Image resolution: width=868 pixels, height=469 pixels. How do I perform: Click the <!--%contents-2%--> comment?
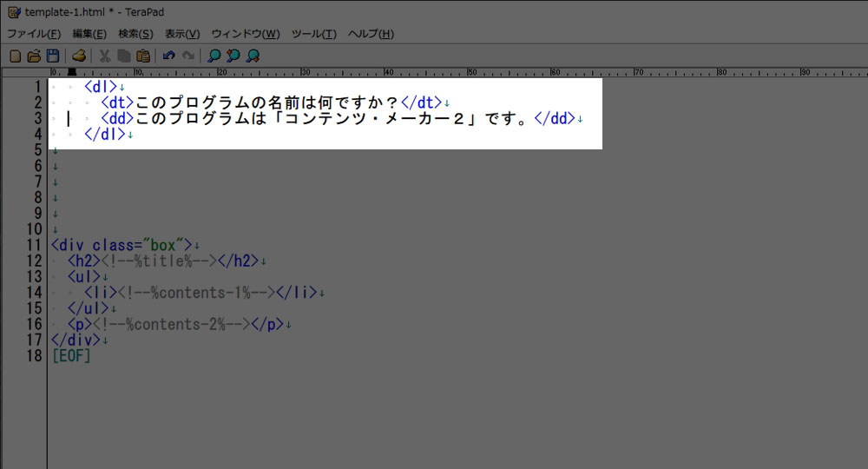172,324
